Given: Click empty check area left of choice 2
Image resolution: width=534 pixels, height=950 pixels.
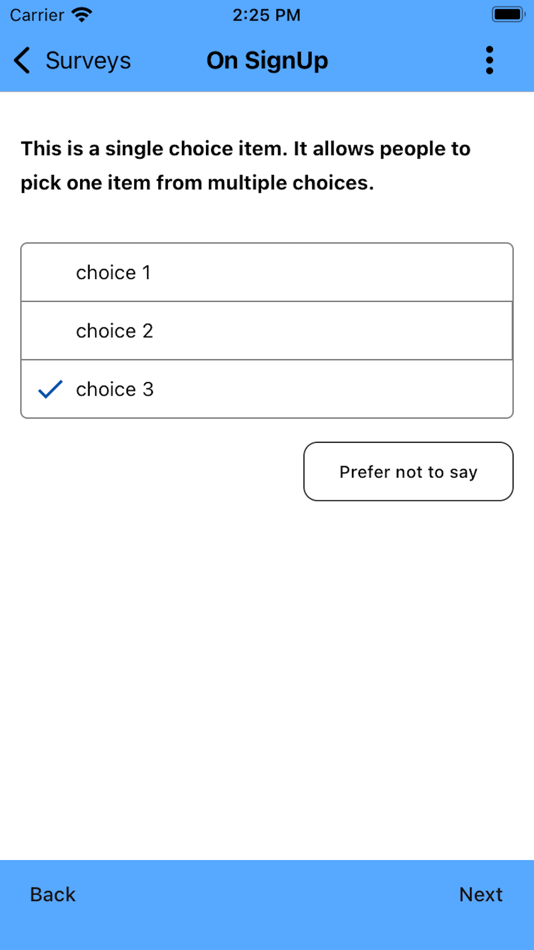Looking at the screenshot, I should tap(50, 331).
